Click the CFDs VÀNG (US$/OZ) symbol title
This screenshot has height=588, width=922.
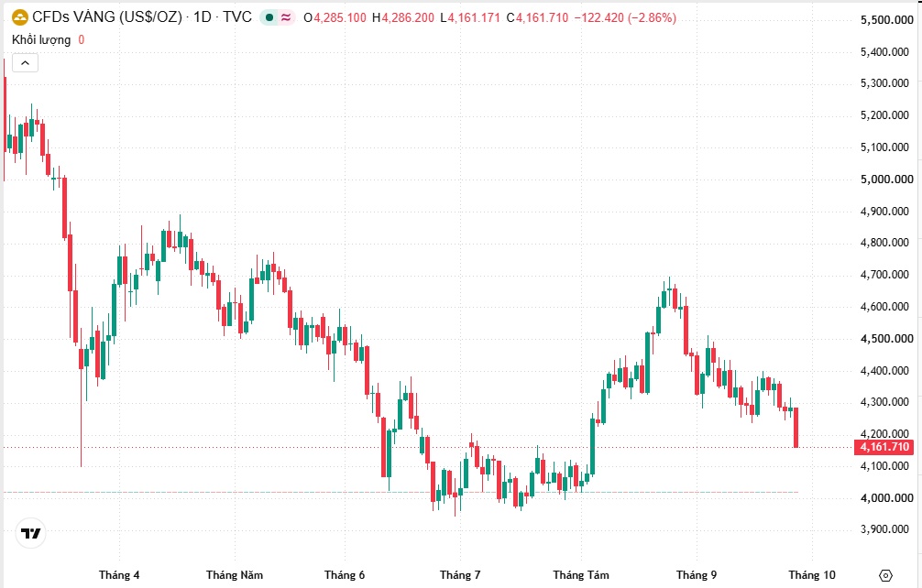(x=107, y=17)
